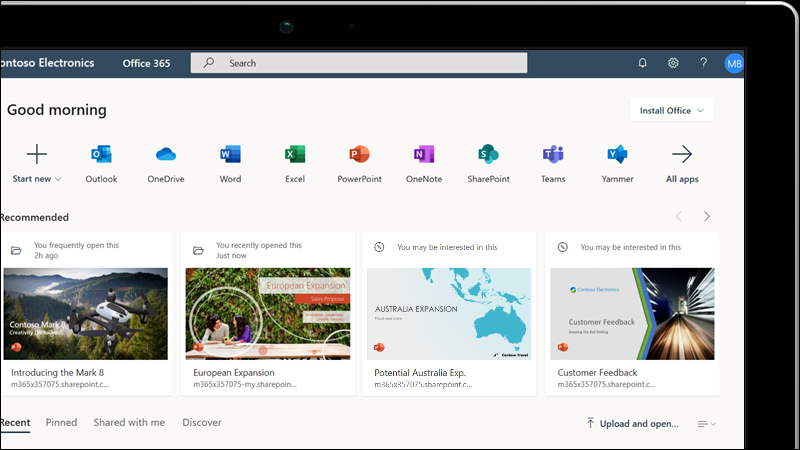Launch the Teams app
The height and width of the screenshot is (450, 800).
pyautogui.click(x=553, y=155)
